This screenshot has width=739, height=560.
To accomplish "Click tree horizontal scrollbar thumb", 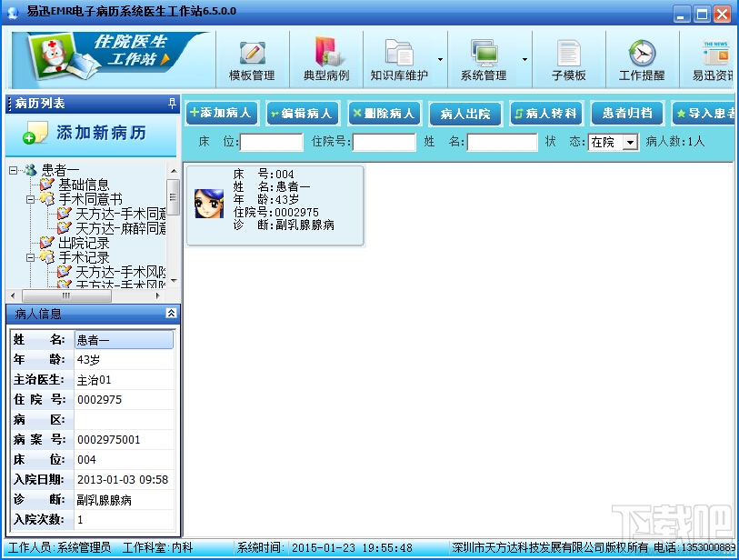I will (x=66, y=295).
